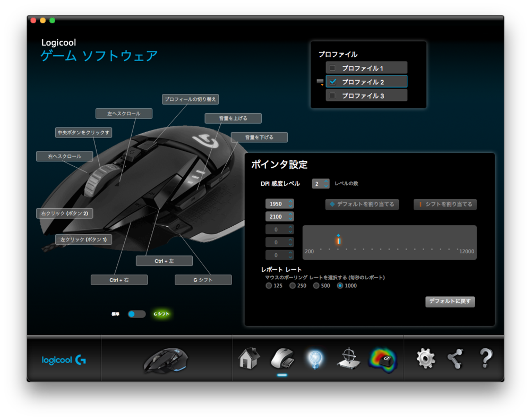Click the DPI slider track near 12000
This screenshot has height=420, width=531.
pyautogui.click(x=457, y=249)
